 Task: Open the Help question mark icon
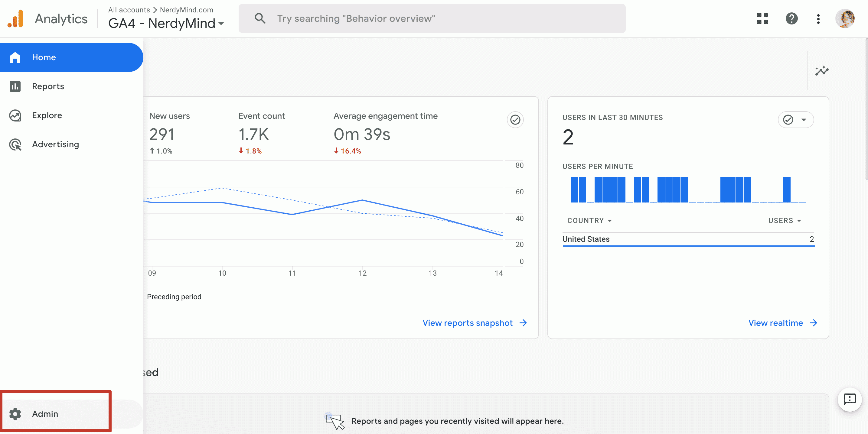point(791,18)
